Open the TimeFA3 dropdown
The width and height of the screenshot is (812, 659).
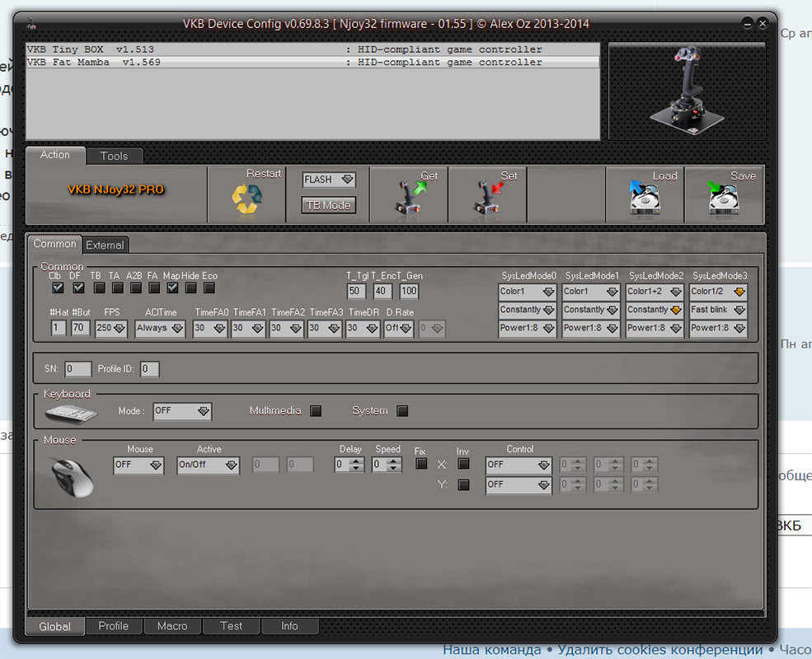325,328
